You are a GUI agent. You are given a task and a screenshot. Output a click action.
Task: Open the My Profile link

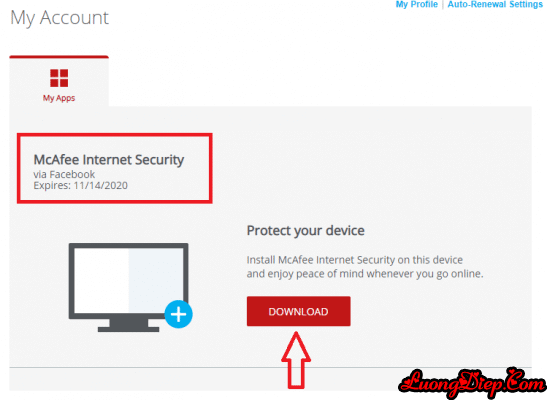(417, 4)
